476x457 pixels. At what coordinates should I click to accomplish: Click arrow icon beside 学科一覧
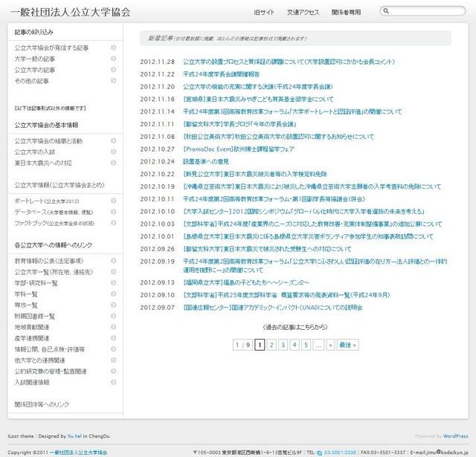(113, 294)
